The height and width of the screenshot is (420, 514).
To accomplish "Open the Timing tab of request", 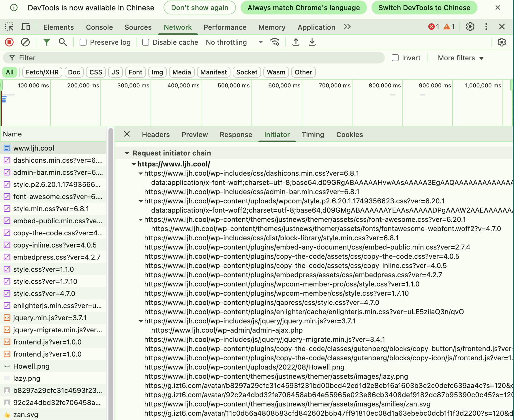I will point(313,135).
